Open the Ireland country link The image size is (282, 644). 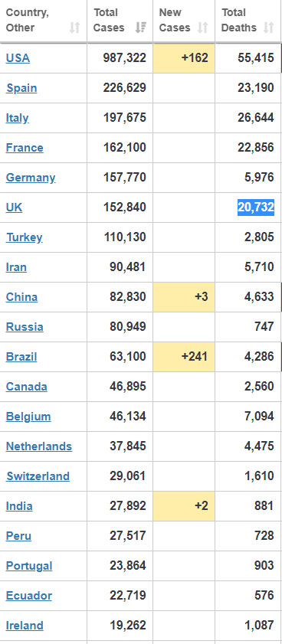tap(25, 626)
